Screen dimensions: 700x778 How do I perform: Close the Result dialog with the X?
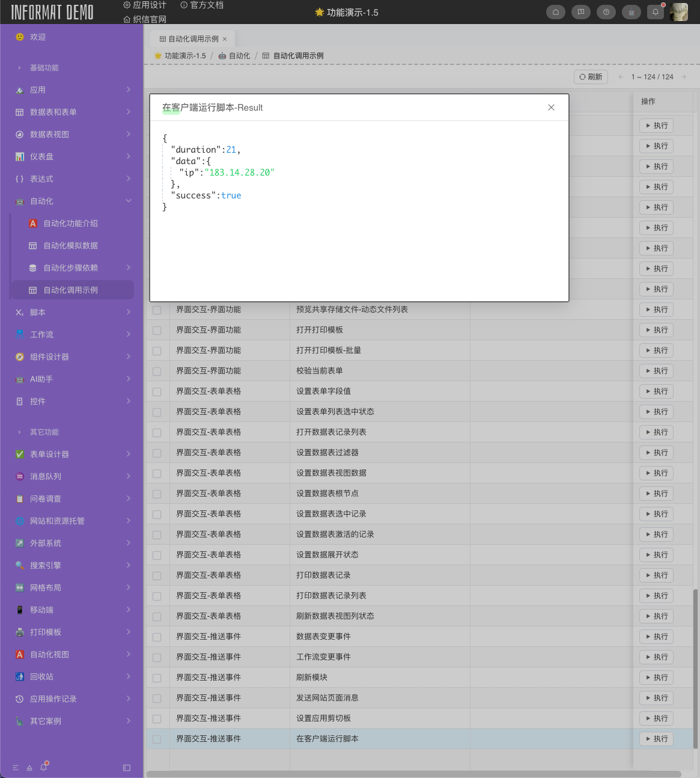551,108
